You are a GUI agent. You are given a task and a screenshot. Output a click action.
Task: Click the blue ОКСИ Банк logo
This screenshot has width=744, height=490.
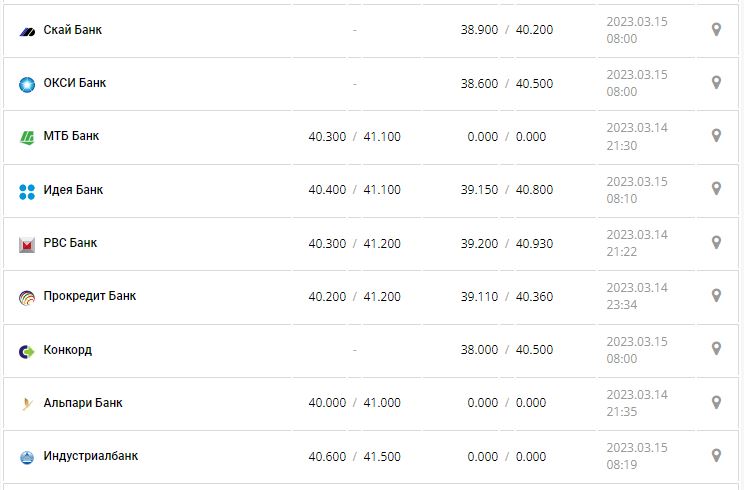[27, 84]
